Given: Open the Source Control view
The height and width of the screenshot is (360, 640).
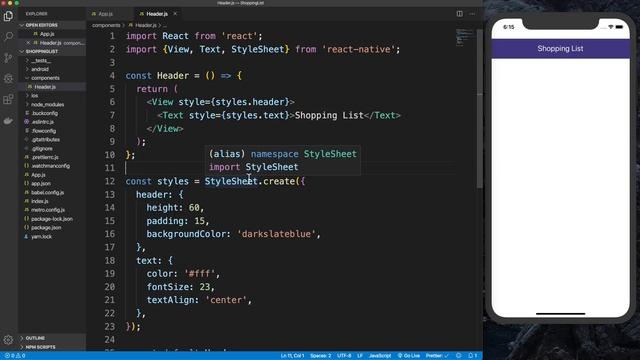Looking at the screenshot, I should pos(8,58).
